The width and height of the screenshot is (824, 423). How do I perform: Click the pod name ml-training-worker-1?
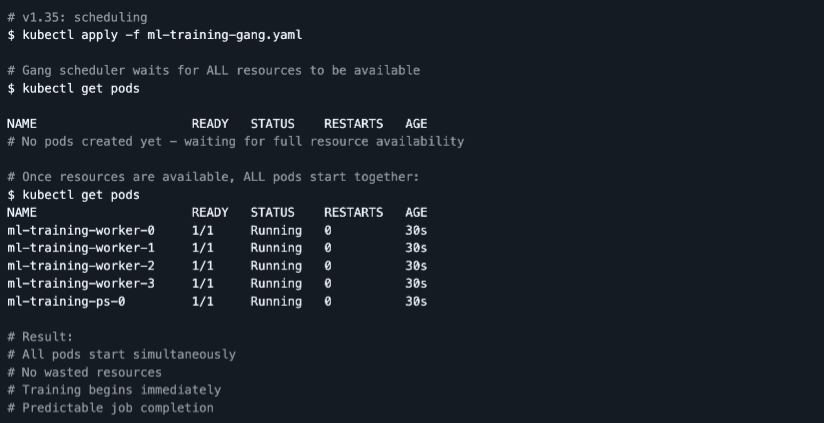[81, 248]
